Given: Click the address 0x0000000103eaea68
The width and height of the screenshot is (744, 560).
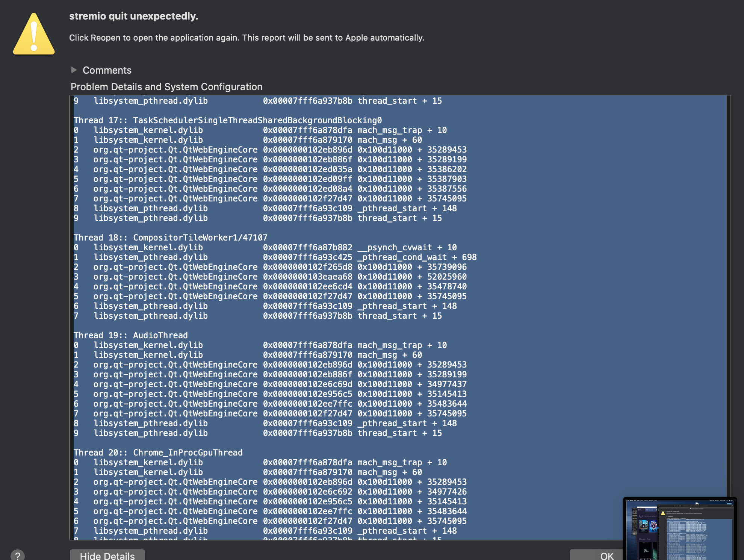Looking at the screenshot, I should 308,277.
